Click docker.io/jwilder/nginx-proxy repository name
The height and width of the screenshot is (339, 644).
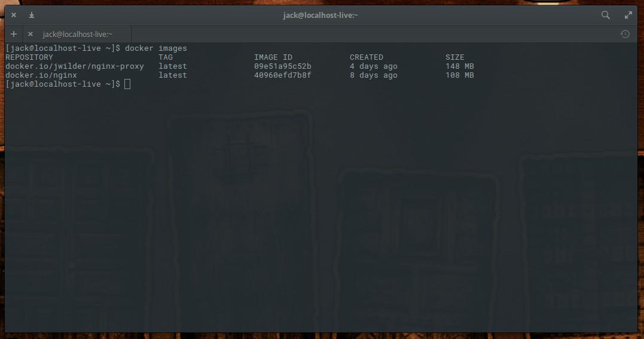click(75, 66)
